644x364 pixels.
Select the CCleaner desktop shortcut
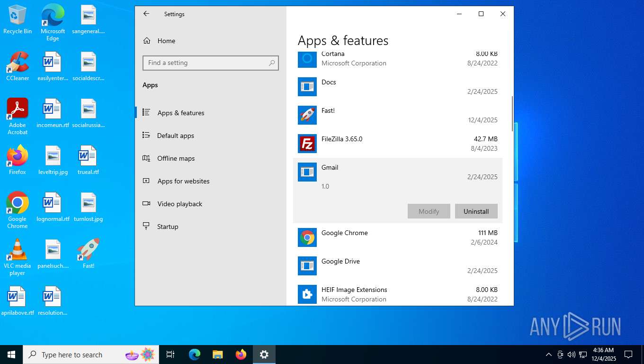18,66
